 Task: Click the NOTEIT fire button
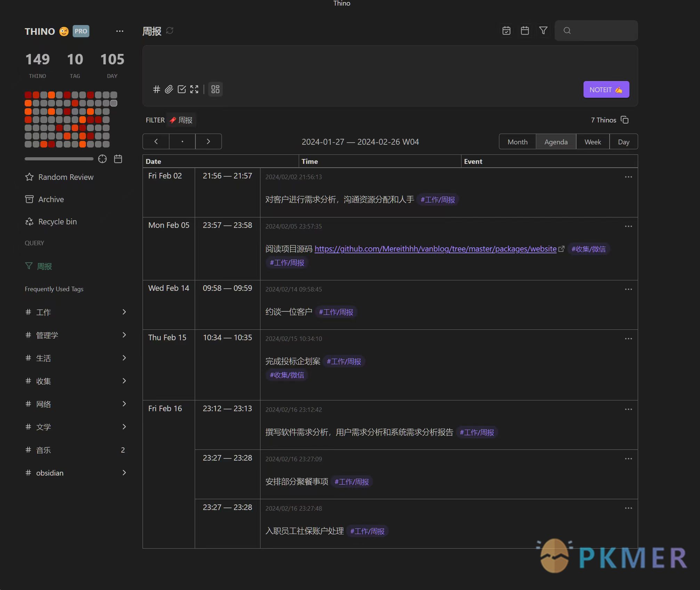pos(606,89)
